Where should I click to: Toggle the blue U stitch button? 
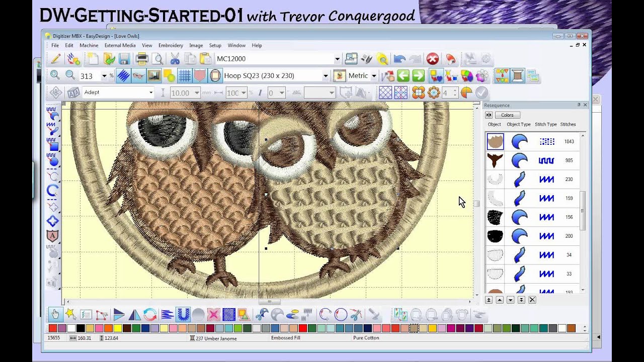183,315
